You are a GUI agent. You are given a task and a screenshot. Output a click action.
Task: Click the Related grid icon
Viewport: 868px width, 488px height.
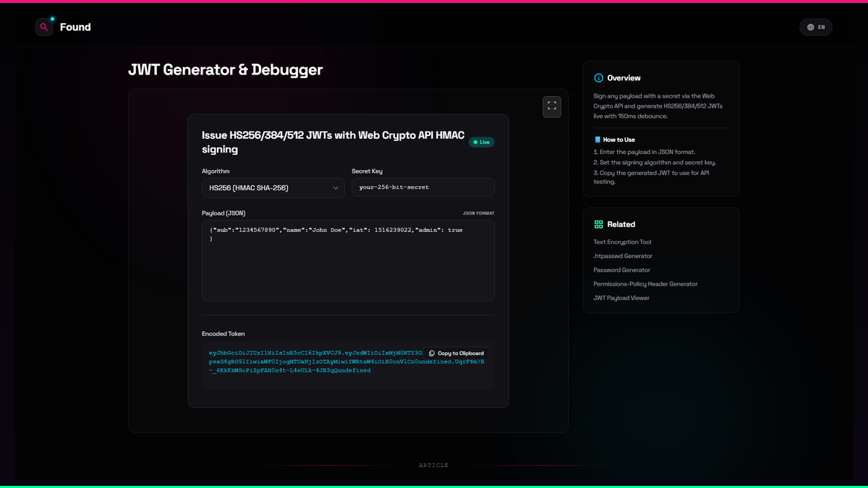point(598,225)
